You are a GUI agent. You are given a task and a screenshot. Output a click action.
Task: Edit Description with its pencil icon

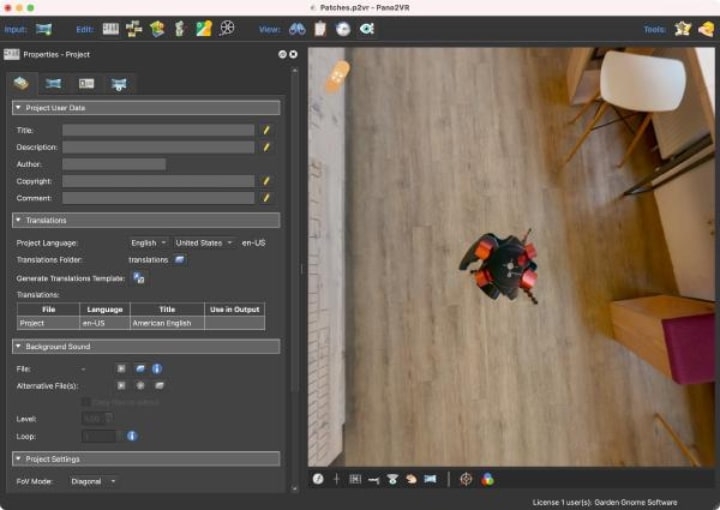(266, 147)
